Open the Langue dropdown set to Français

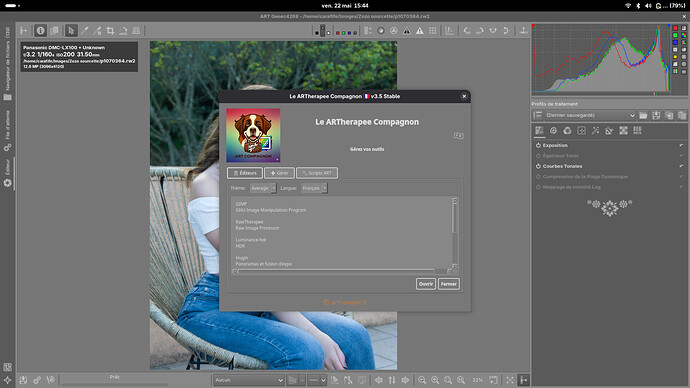coord(314,188)
